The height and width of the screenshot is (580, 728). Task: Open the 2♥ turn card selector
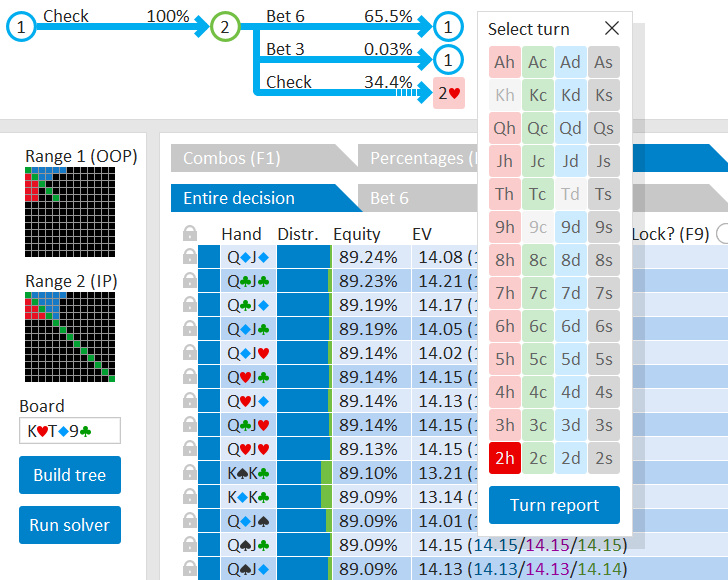click(x=449, y=93)
